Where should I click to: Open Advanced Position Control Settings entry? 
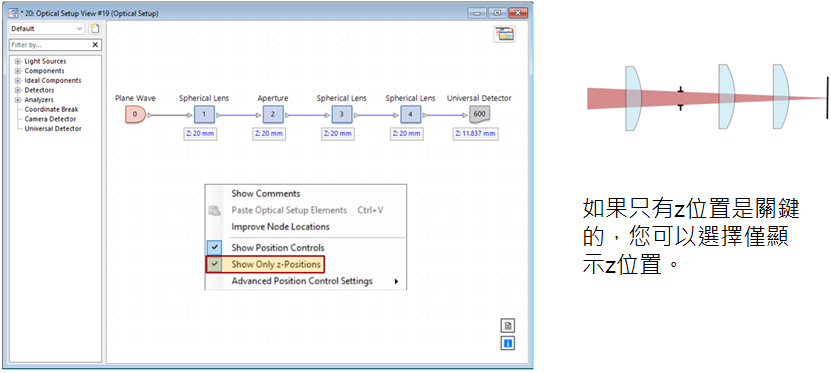pos(302,281)
